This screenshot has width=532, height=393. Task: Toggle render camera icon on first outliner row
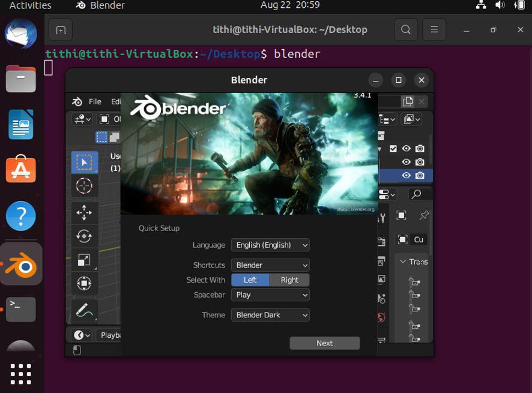pyautogui.click(x=420, y=149)
